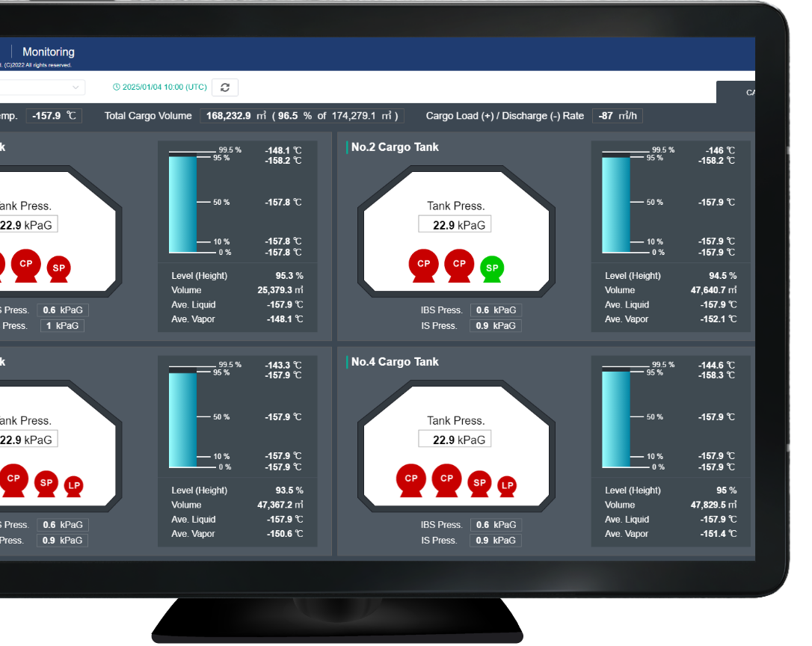The height and width of the screenshot is (646, 812).
Task: Click the refresh button beside the timestamp
Action: click(x=225, y=87)
